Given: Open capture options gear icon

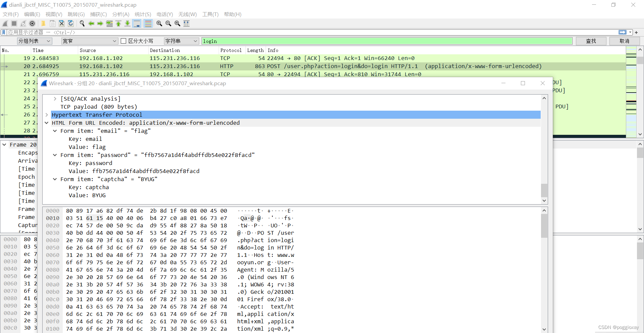Looking at the screenshot, I should (x=32, y=23).
